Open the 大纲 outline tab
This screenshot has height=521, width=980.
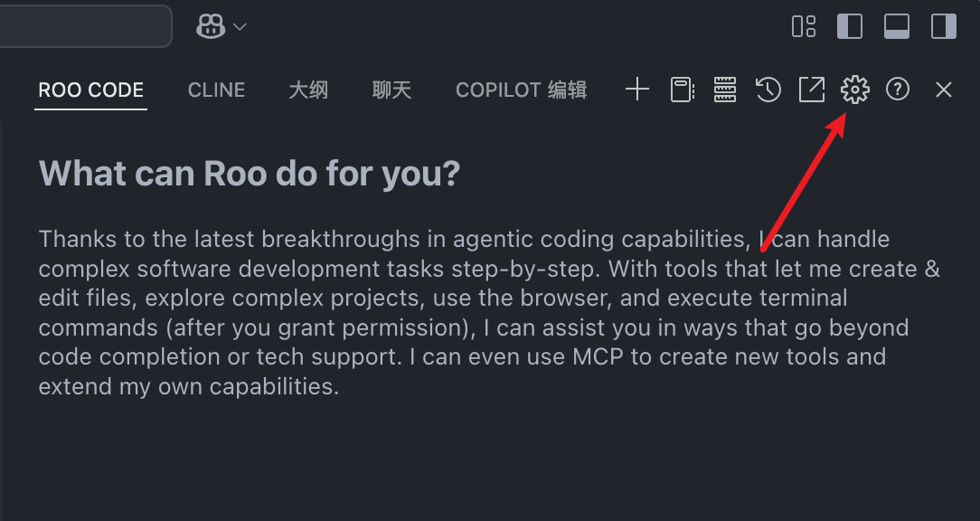[x=308, y=90]
